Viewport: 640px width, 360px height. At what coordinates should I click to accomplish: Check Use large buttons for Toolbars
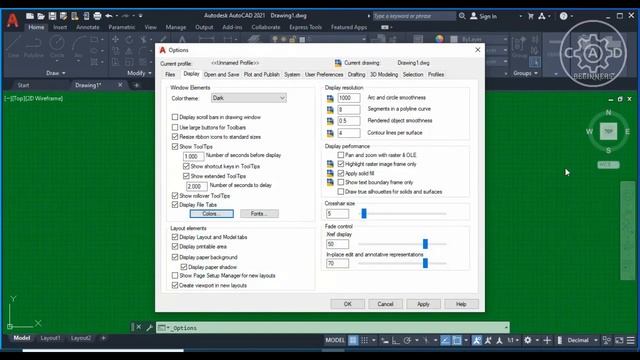pyautogui.click(x=175, y=127)
